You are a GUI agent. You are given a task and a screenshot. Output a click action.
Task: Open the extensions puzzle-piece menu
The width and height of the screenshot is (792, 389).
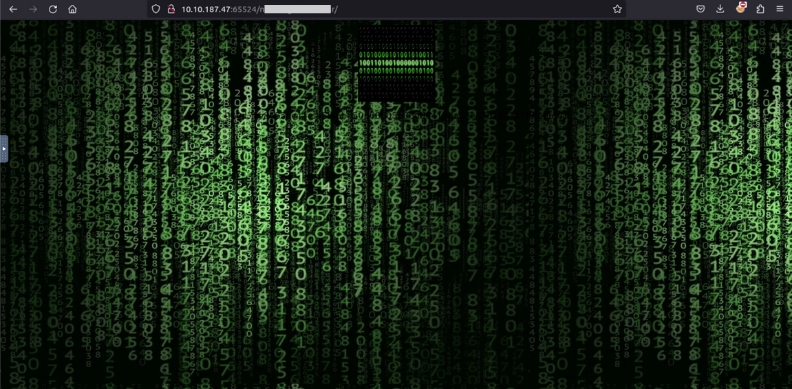coord(760,9)
